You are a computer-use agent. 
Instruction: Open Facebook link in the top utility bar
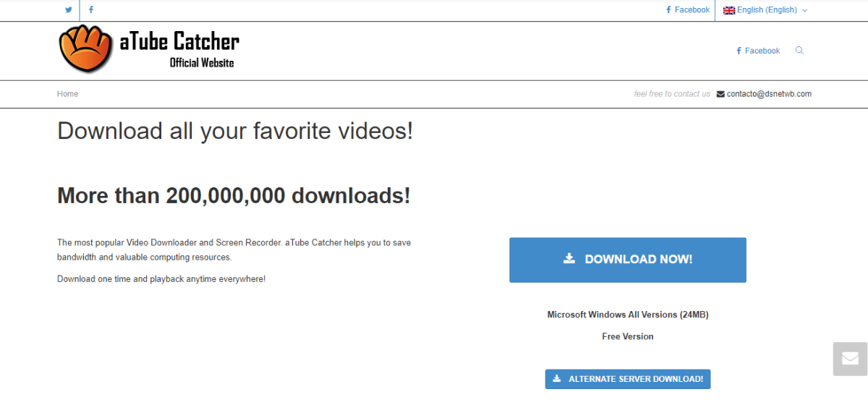(x=688, y=10)
